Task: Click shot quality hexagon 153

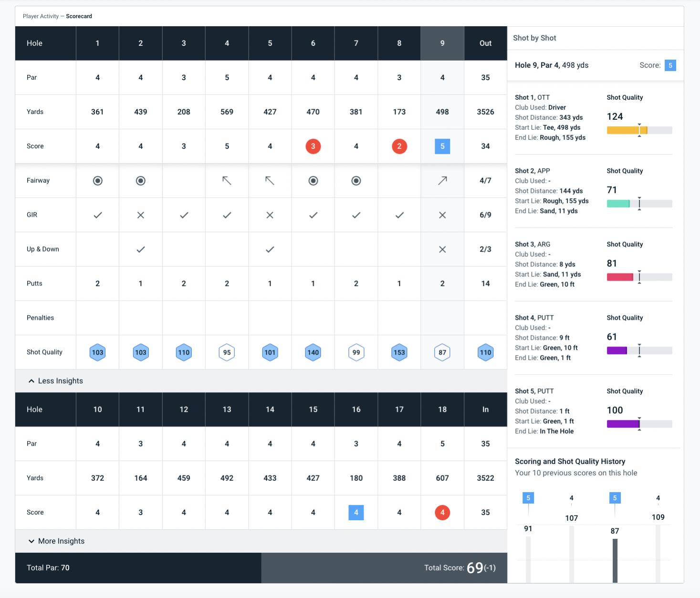Action: pyautogui.click(x=399, y=352)
